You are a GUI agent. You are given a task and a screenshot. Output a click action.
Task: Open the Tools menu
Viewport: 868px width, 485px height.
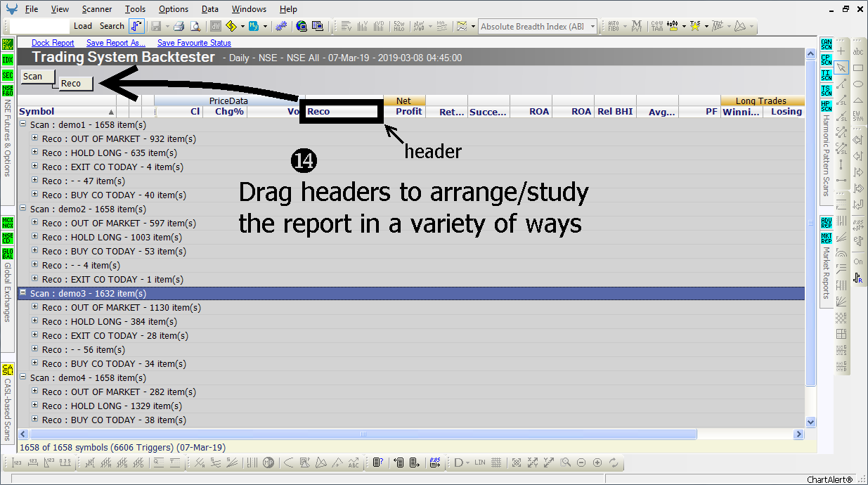[x=136, y=9]
